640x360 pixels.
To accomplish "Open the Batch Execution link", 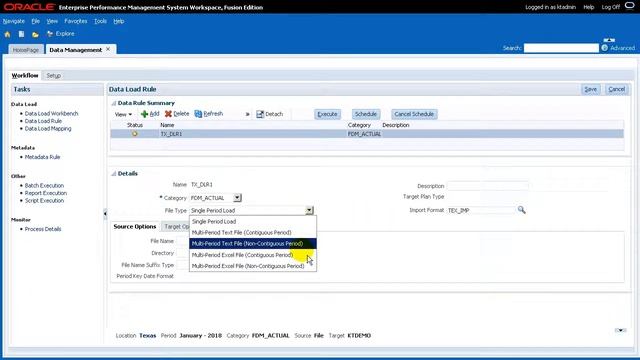I will coord(44,186).
